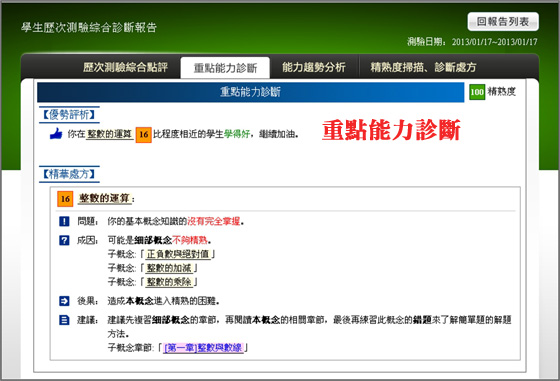Open the 整數的乘除 sub-concept link

169,282
